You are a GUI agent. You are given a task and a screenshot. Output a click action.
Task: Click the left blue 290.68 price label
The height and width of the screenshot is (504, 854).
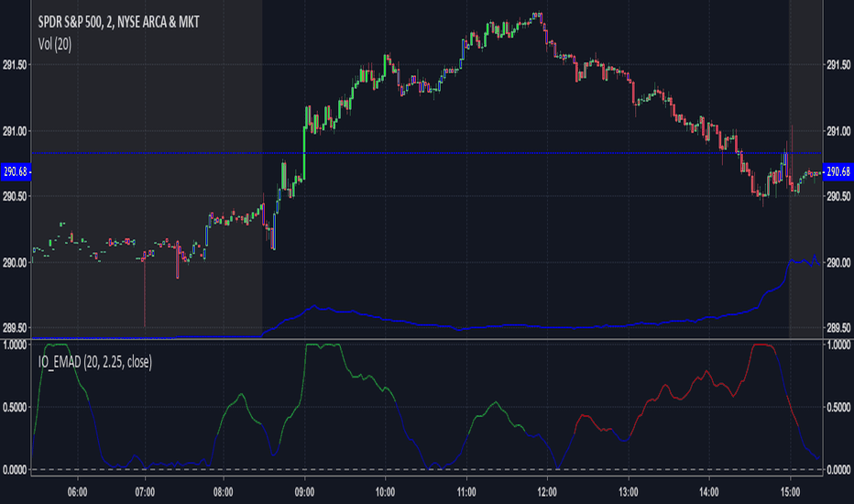16,171
